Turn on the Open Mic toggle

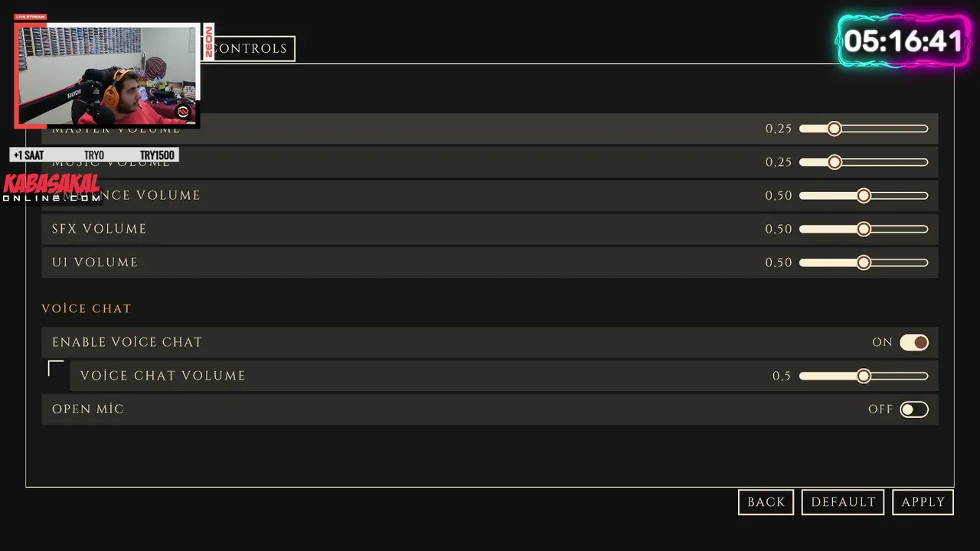pyautogui.click(x=914, y=409)
